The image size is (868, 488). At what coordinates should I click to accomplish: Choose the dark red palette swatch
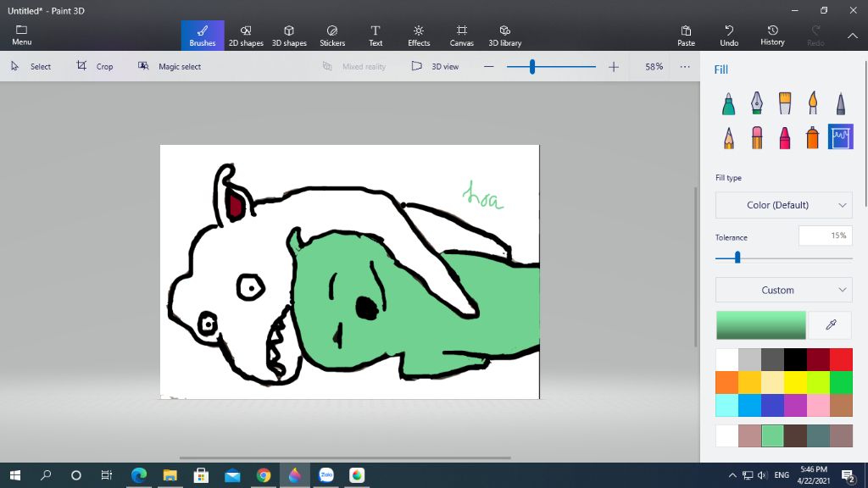818,359
